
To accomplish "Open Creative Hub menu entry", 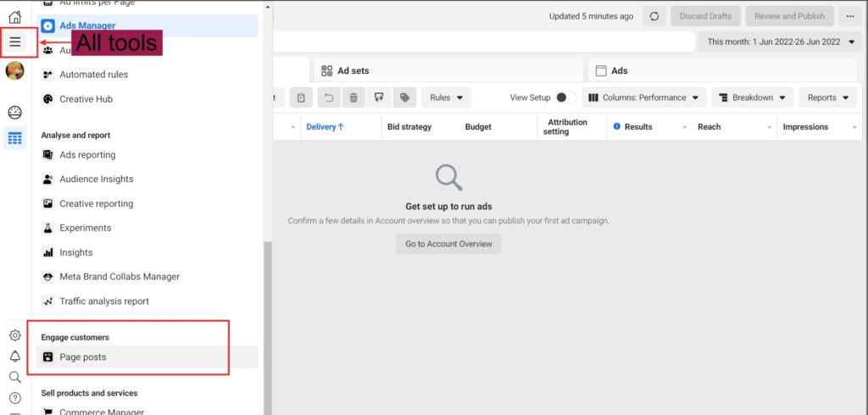I will (147, 99).
